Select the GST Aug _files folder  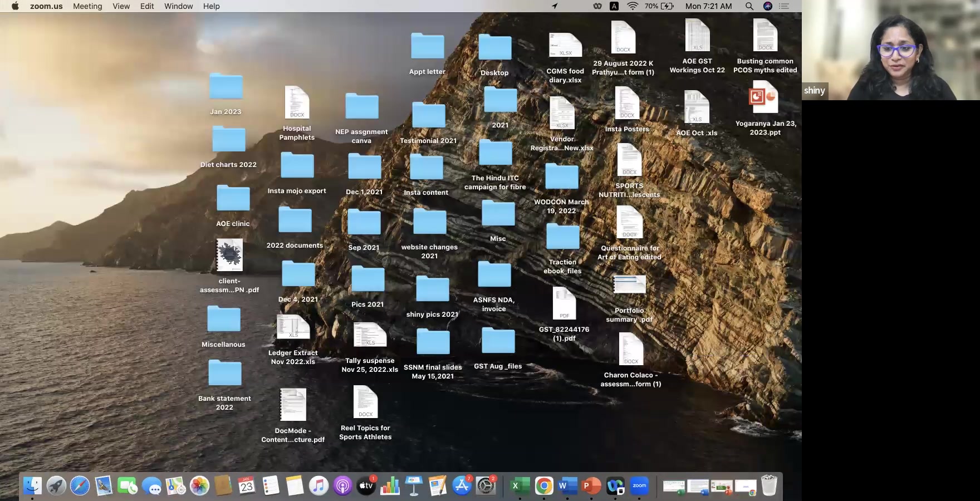[498, 348]
